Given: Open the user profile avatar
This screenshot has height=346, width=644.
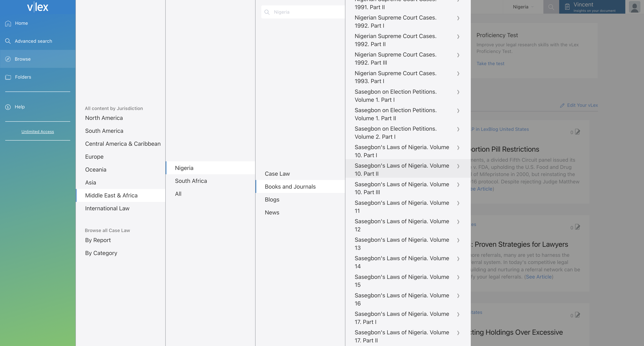Looking at the screenshot, I should (634, 7).
